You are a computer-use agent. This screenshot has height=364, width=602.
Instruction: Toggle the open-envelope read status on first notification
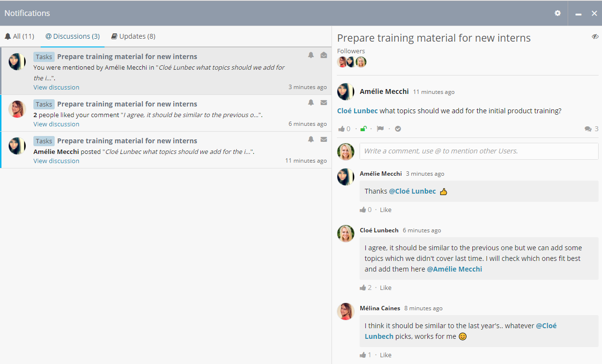(x=324, y=55)
